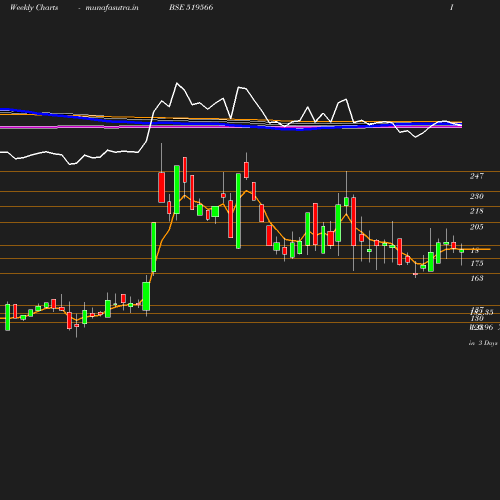Click the 247 price level label

477,176
